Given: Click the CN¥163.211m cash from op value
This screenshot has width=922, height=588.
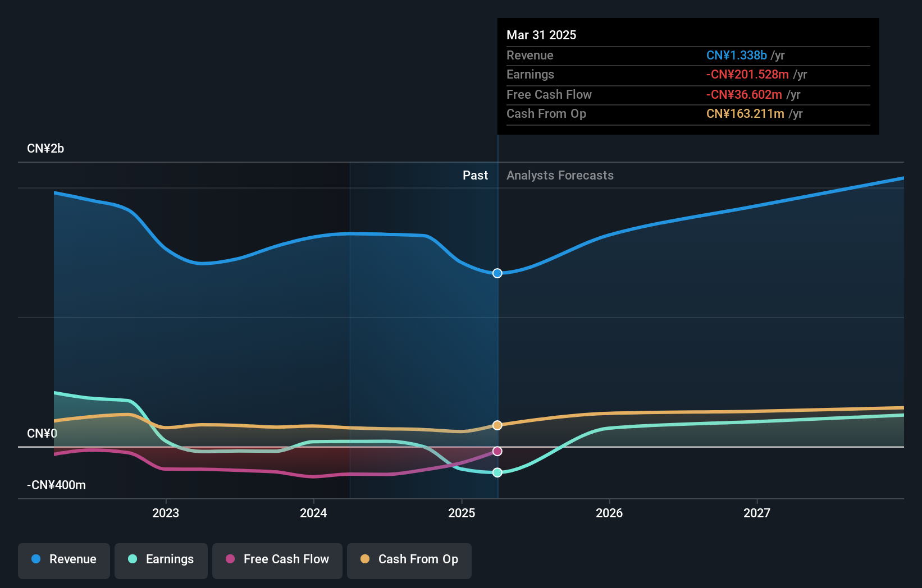Looking at the screenshot, I should click(x=745, y=114).
